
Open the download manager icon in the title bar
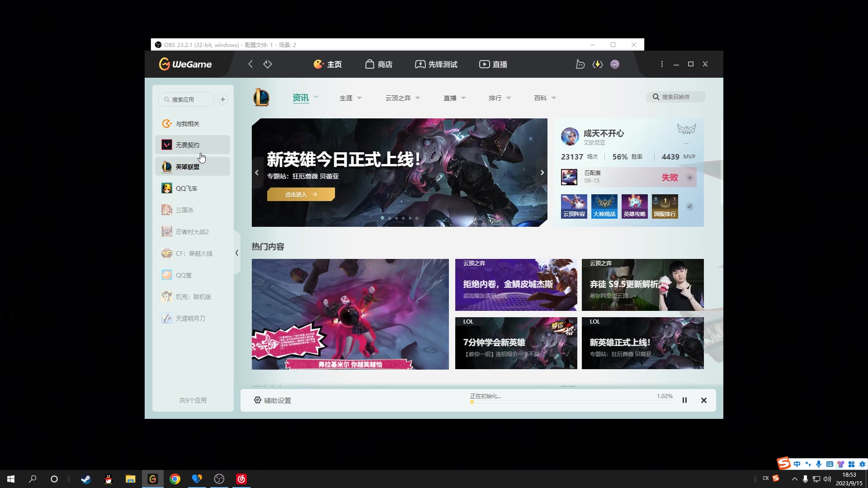(x=598, y=64)
